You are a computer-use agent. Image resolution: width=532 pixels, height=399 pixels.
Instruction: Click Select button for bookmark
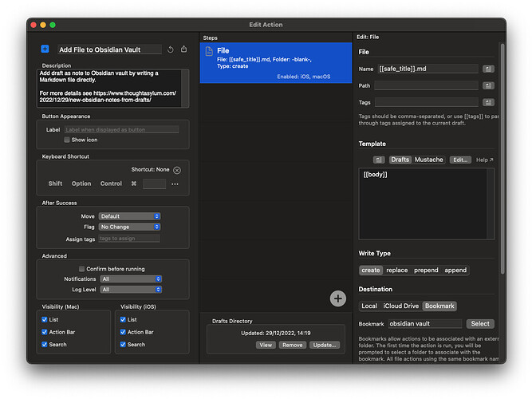480,324
